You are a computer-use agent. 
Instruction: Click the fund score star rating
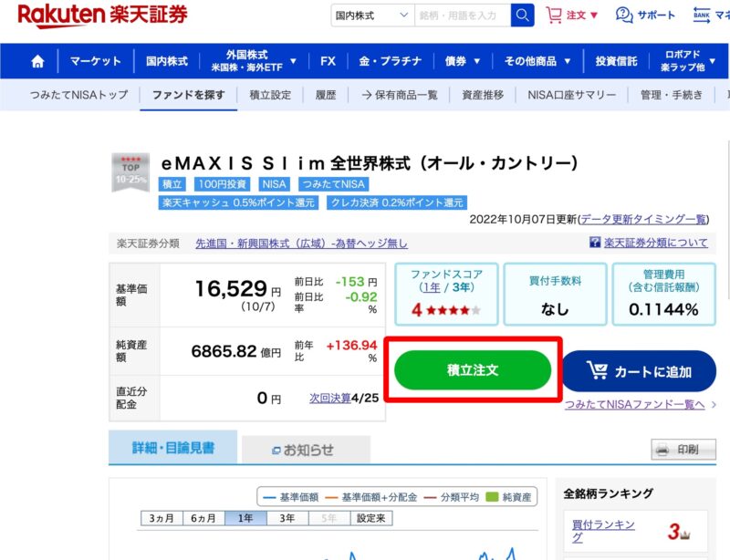point(453,309)
